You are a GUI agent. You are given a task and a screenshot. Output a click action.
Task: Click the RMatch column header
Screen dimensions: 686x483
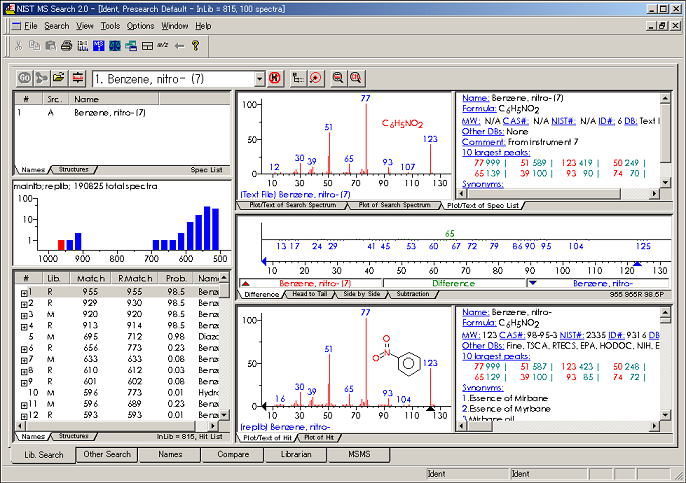pyautogui.click(x=135, y=278)
